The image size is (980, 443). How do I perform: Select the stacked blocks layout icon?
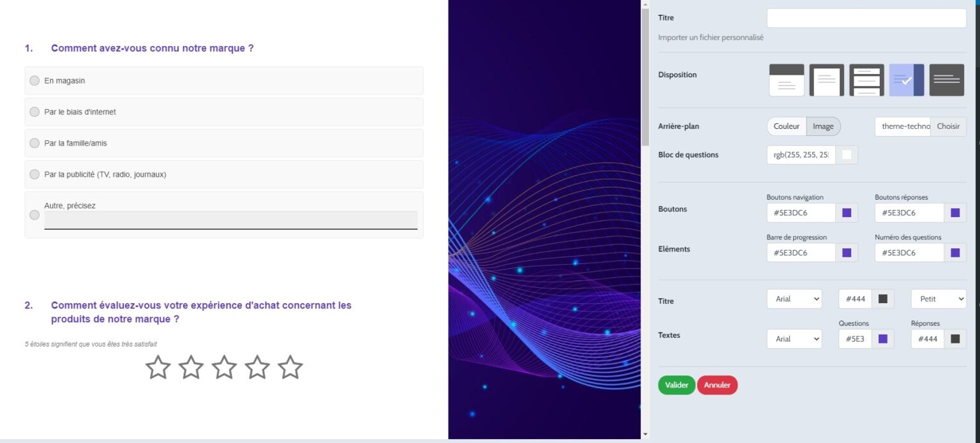tap(866, 79)
